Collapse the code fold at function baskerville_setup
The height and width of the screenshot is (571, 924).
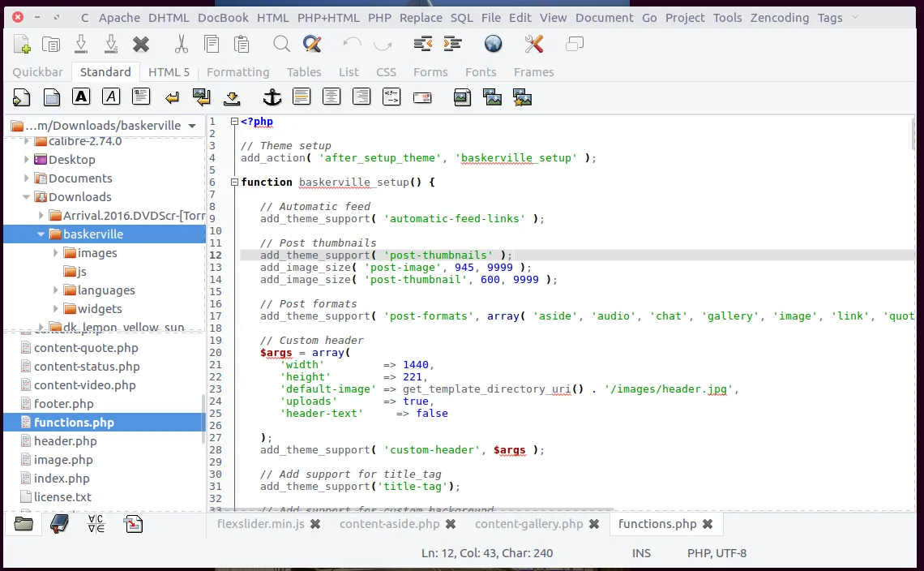pos(233,182)
